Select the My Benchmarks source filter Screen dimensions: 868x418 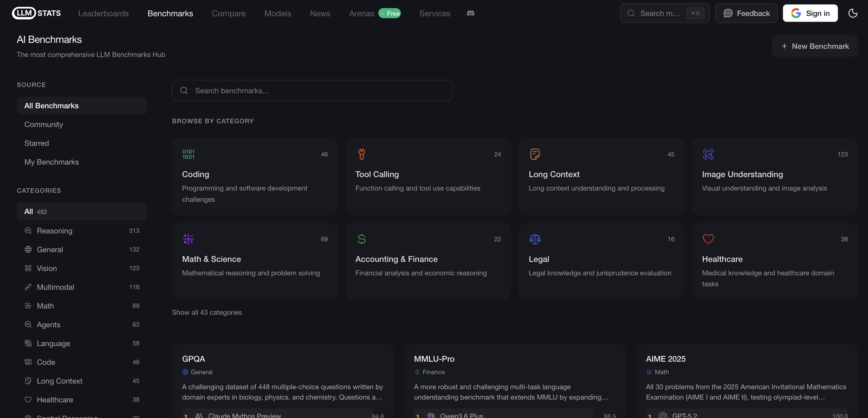[x=82, y=162]
